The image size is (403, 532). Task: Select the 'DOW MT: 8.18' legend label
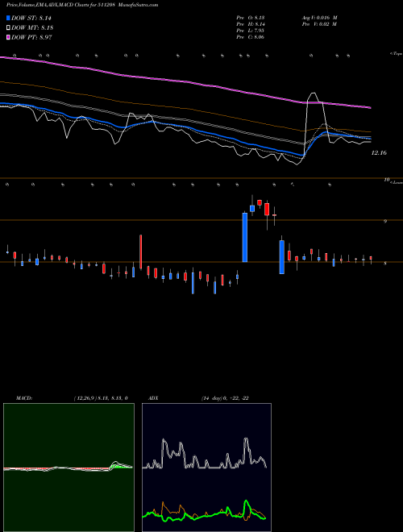pos(32,27)
